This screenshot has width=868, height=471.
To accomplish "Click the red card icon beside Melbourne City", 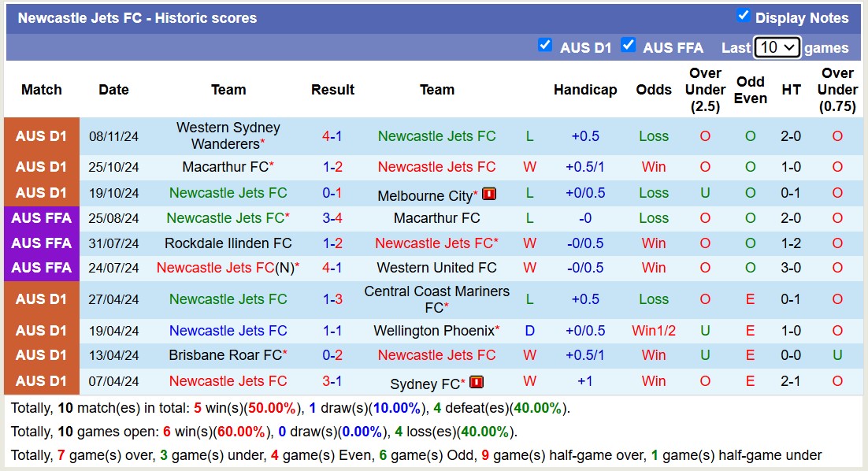I will pos(489,194).
